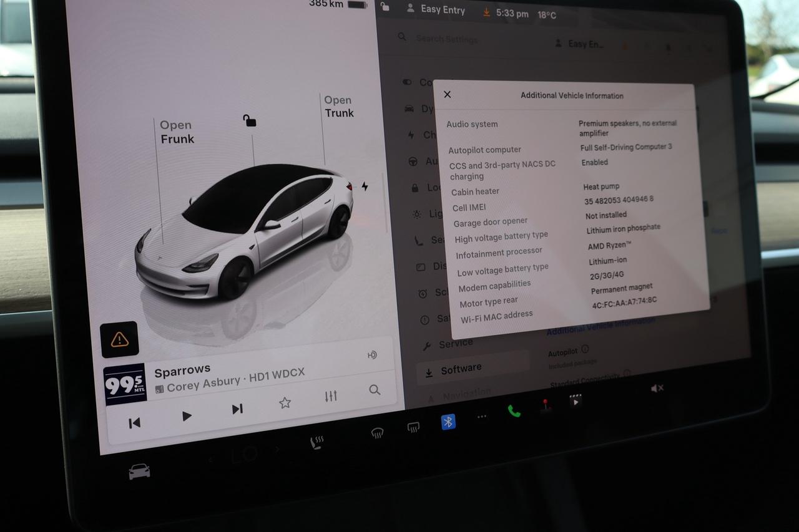Tap the orange software download arrow icon
The width and height of the screenshot is (799, 532).
pyautogui.click(x=487, y=12)
